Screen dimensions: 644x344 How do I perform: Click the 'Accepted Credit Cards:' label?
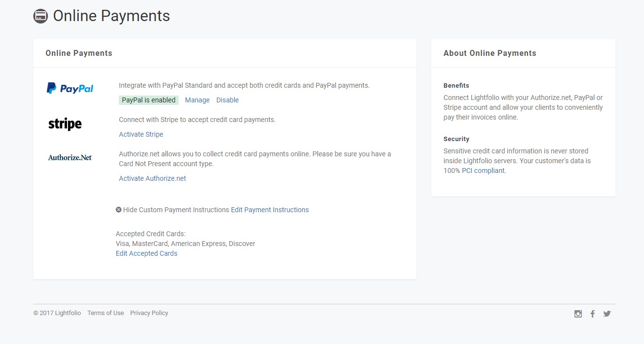tap(151, 234)
